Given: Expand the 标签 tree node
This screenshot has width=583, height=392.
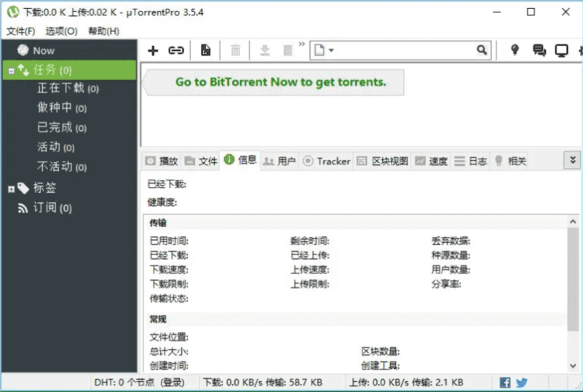Looking at the screenshot, I should (x=12, y=189).
